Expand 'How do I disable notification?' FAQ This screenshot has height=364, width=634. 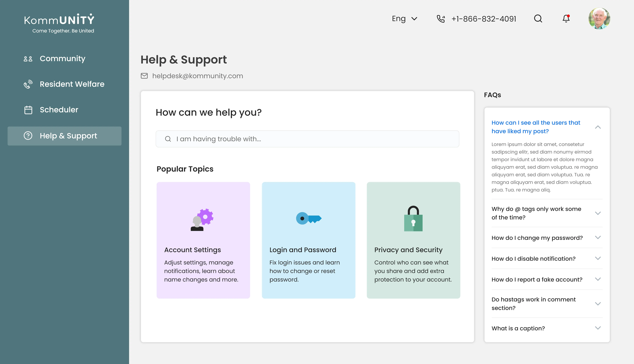(598, 258)
